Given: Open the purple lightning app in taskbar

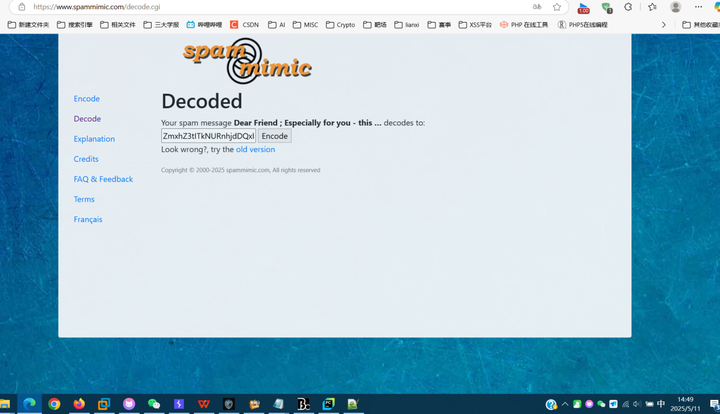Looking at the screenshot, I should [x=179, y=404].
